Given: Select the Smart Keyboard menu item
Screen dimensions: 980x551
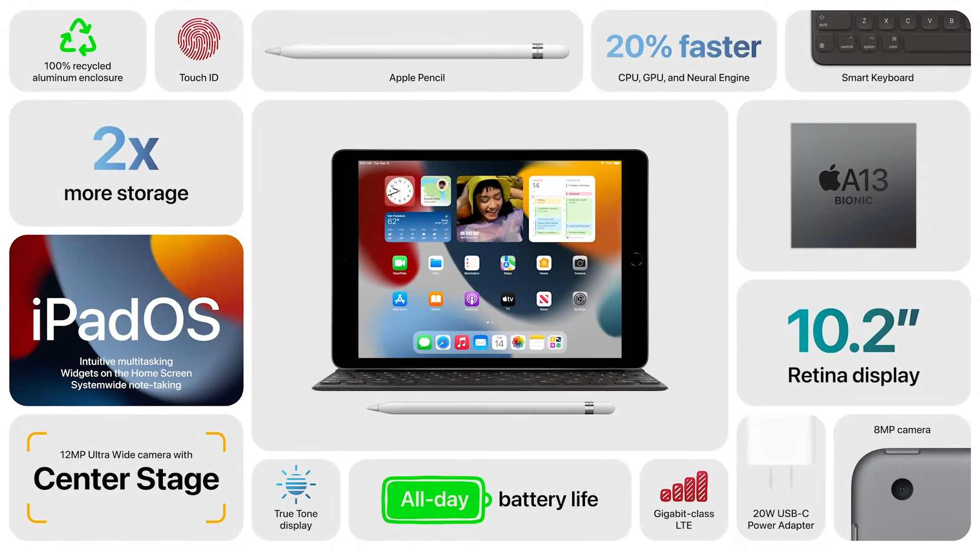Looking at the screenshot, I should click(877, 48).
